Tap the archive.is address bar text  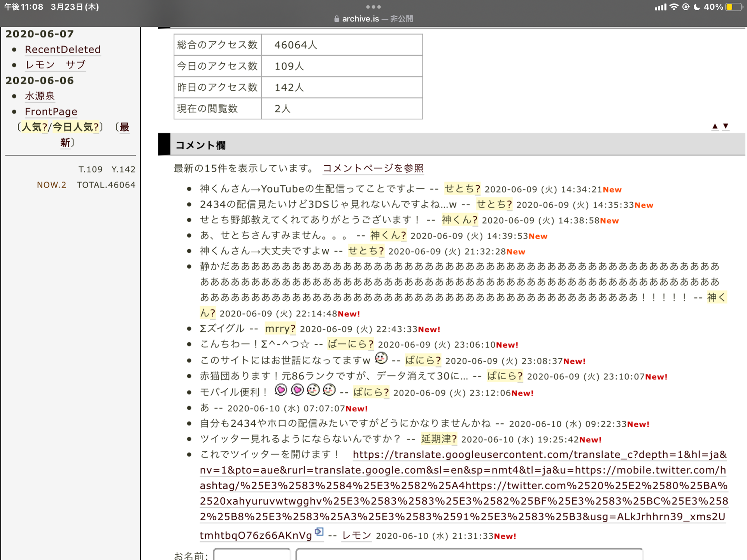(x=360, y=19)
